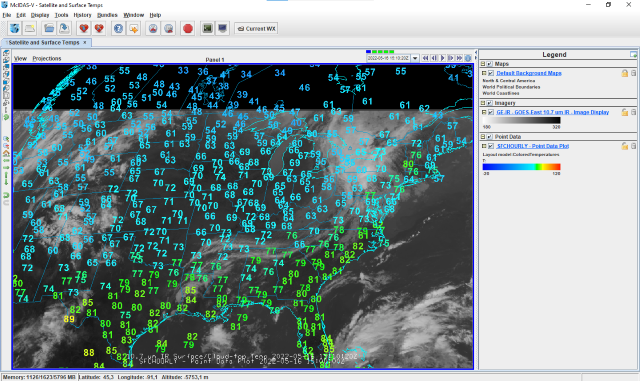The height and width of the screenshot is (381, 640).
Task: Toggle lock on GOES East Image Display
Action: (x=624, y=112)
